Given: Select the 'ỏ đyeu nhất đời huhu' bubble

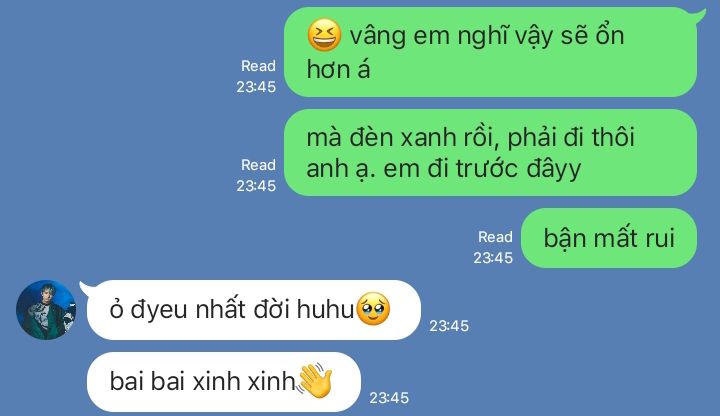Looking at the screenshot, I should pos(253,310).
